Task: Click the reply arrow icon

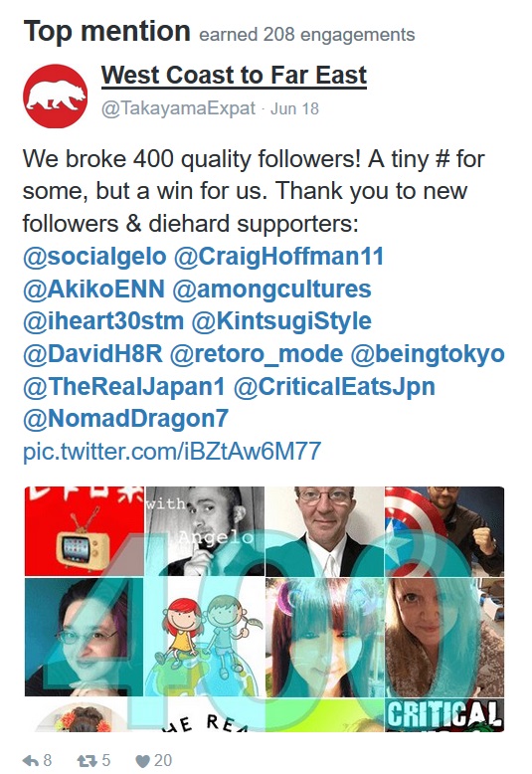Action: (x=31, y=761)
